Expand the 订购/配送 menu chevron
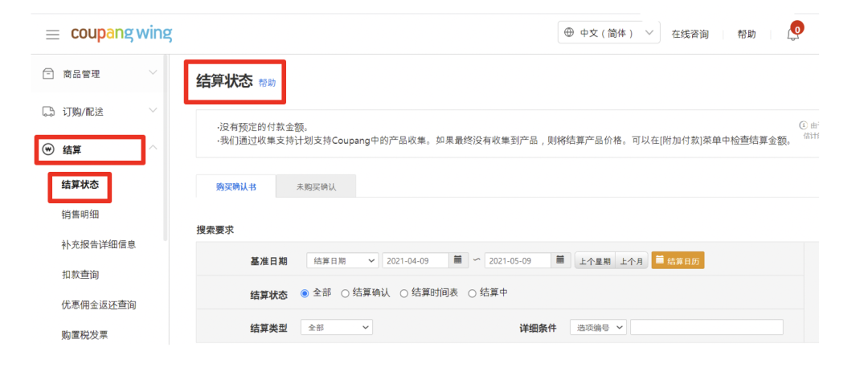 coord(153,111)
